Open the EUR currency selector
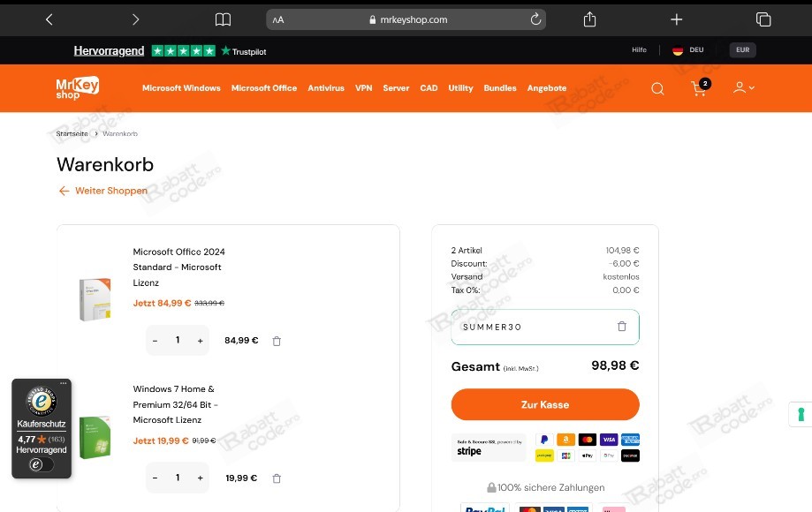812x512 pixels. click(742, 49)
